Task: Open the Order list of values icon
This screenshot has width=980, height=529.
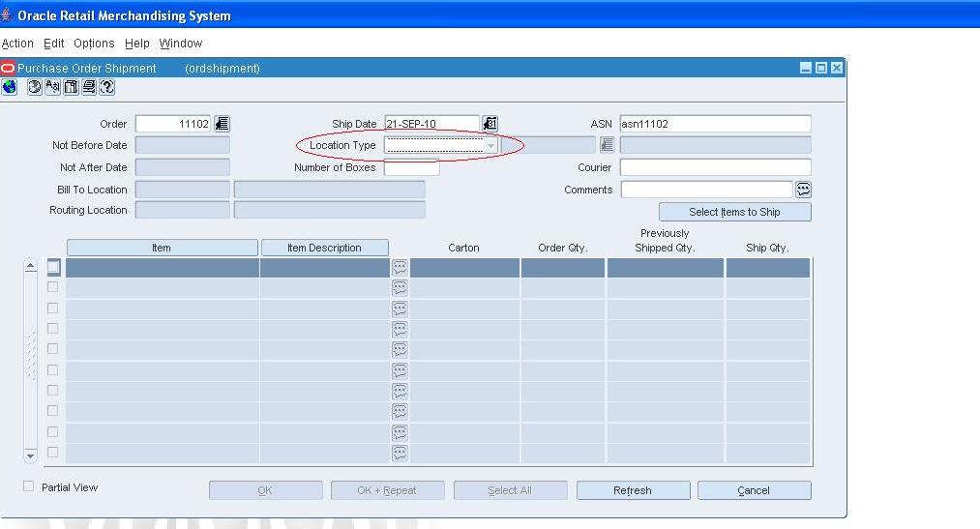Action: (222, 124)
